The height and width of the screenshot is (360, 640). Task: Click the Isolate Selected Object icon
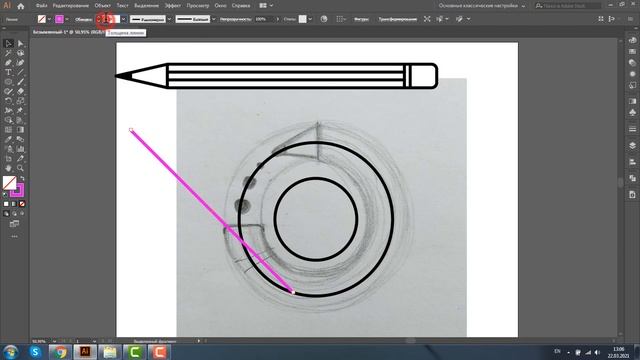[x=427, y=19]
